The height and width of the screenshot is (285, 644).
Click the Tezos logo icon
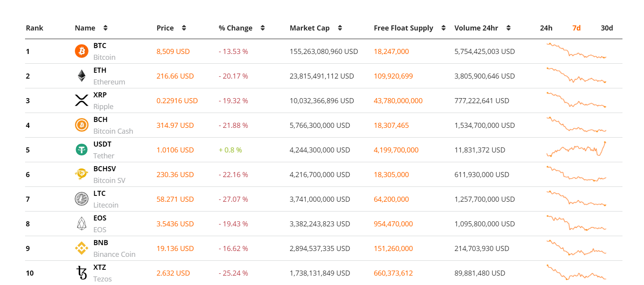pyautogui.click(x=81, y=272)
